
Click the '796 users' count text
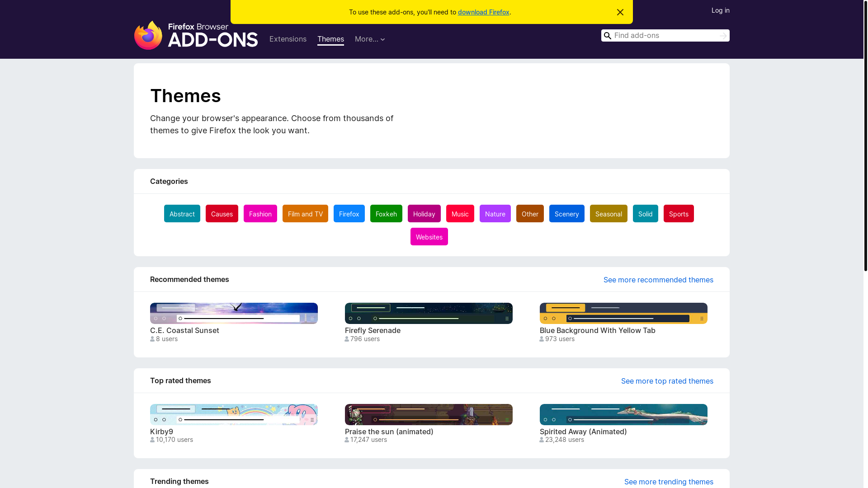(365, 339)
